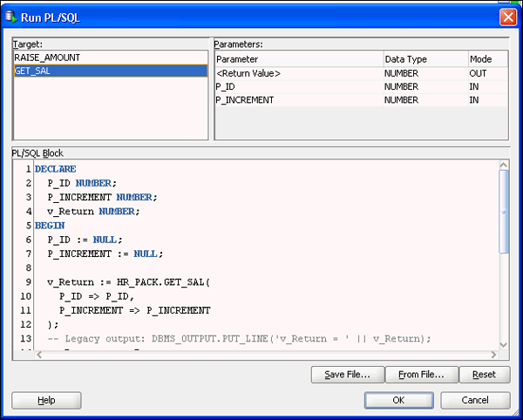This screenshot has width=523, height=420.
Task: Click the scroll left arrow of code editor
Action: (39, 355)
